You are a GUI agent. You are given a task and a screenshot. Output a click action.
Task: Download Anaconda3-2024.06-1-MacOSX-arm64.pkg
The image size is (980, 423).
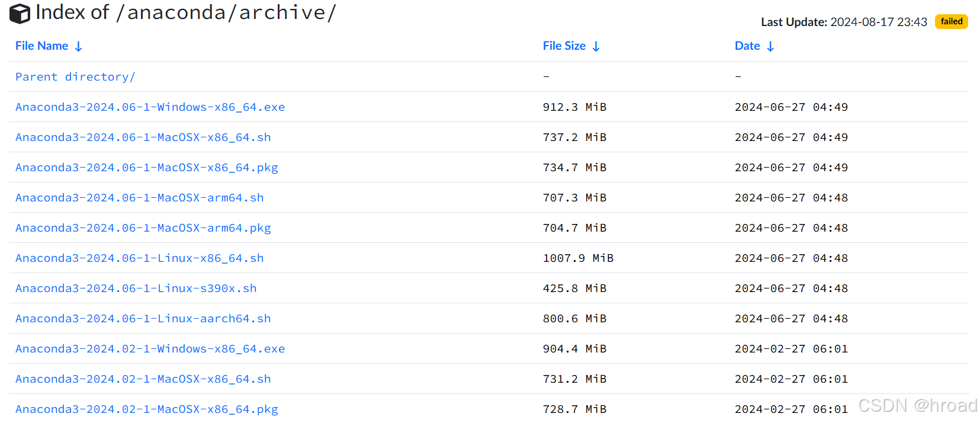(x=143, y=228)
